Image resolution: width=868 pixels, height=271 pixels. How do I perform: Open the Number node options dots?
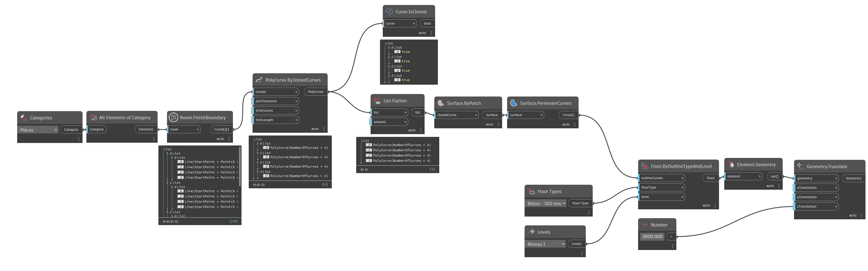pyautogui.click(x=672, y=246)
